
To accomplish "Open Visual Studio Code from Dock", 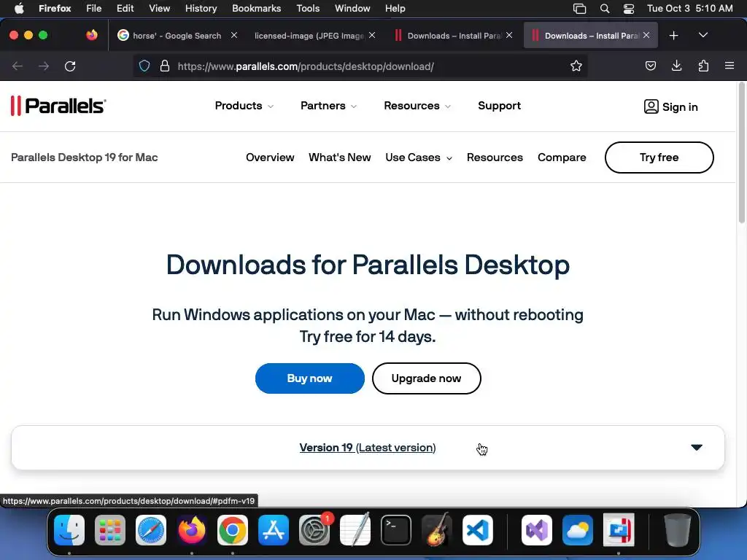I will (x=478, y=530).
